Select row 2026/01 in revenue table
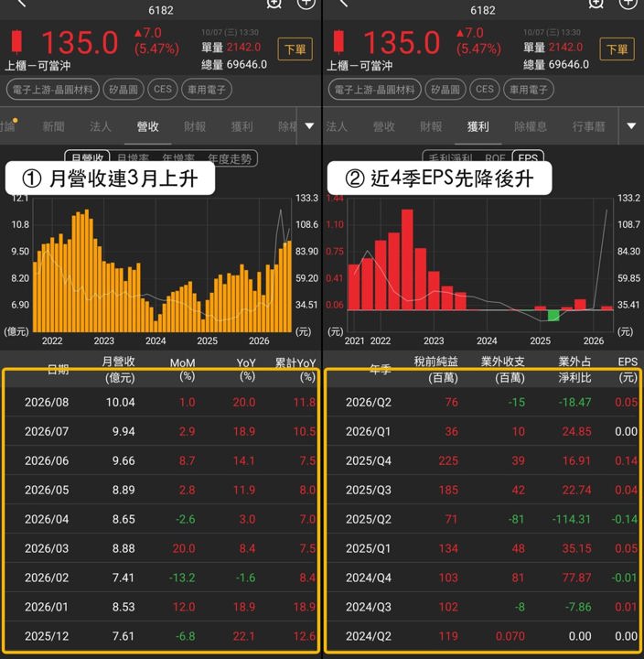Screen dimensions: 644x659 coord(161,607)
